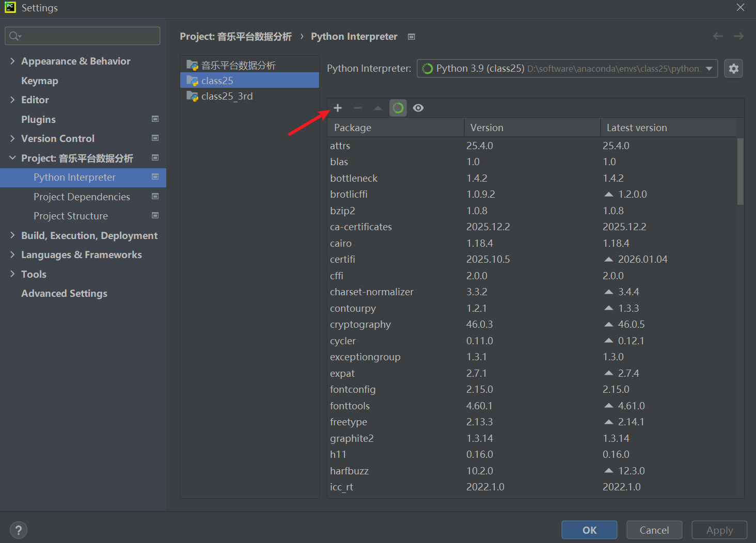Select the fonttools package row
The width and height of the screenshot is (756, 543).
532,406
